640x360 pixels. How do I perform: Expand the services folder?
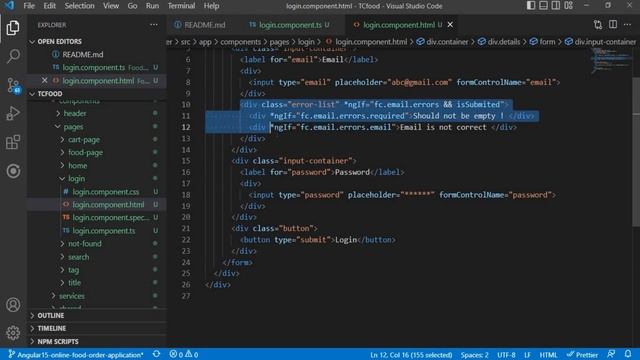pyautogui.click(x=72, y=296)
